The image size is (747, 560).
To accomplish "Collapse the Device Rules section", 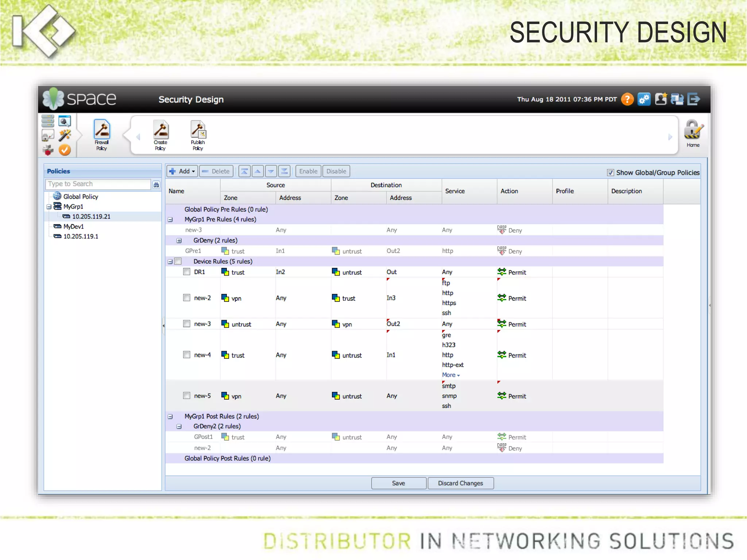I will click(x=170, y=261).
